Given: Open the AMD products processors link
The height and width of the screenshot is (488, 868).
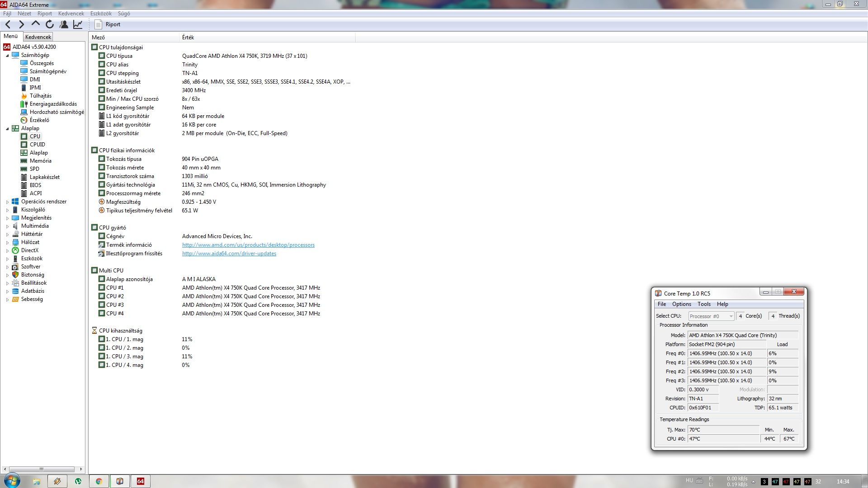Looking at the screenshot, I should [x=248, y=245].
